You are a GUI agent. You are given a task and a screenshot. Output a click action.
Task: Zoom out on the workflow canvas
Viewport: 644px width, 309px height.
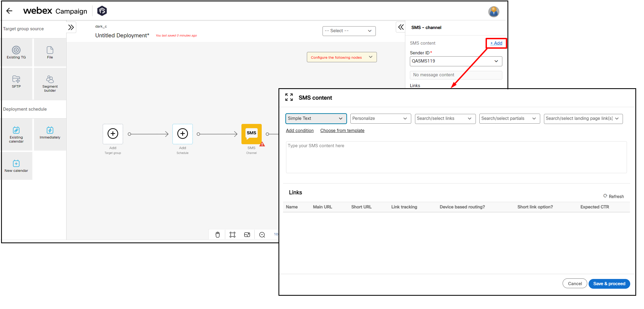[x=262, y=234]
